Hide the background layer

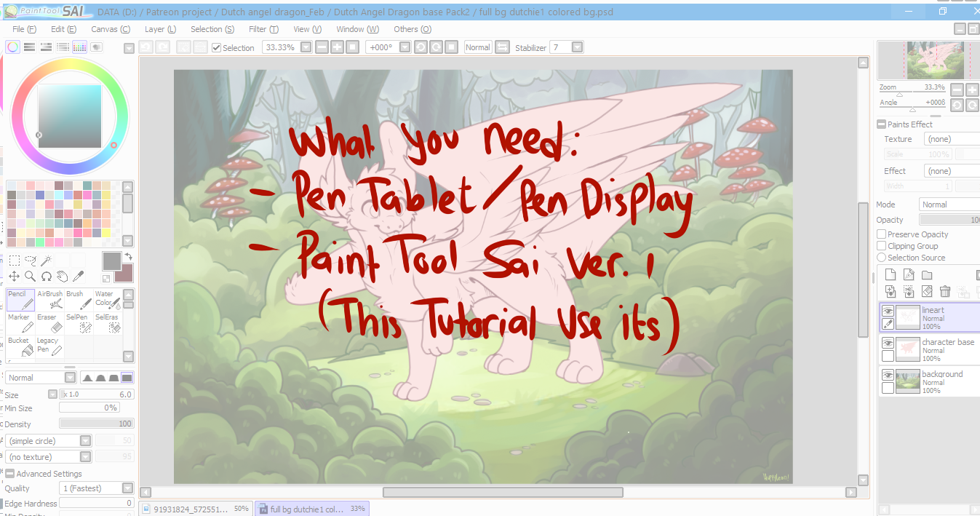[x=888, y=375]
